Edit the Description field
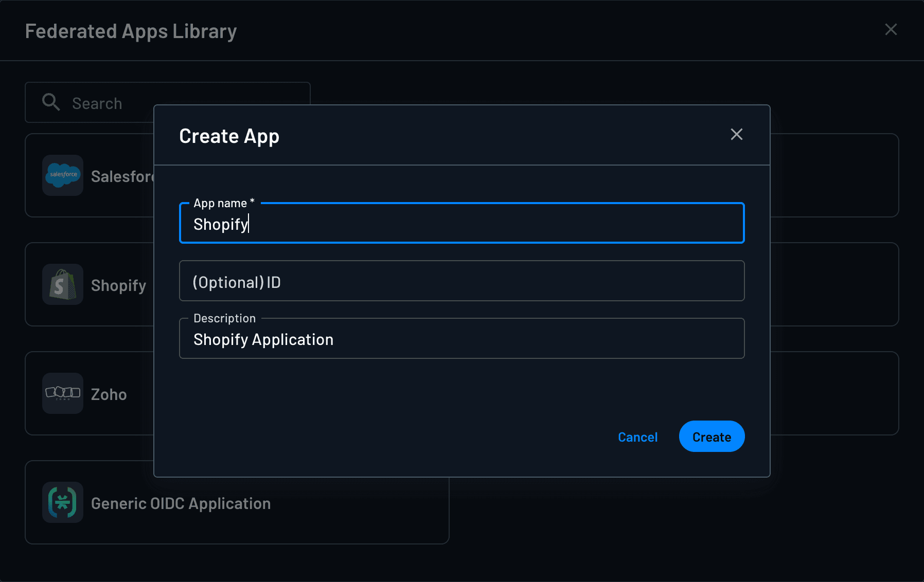924x582 pixels. [x=461, y=339]
